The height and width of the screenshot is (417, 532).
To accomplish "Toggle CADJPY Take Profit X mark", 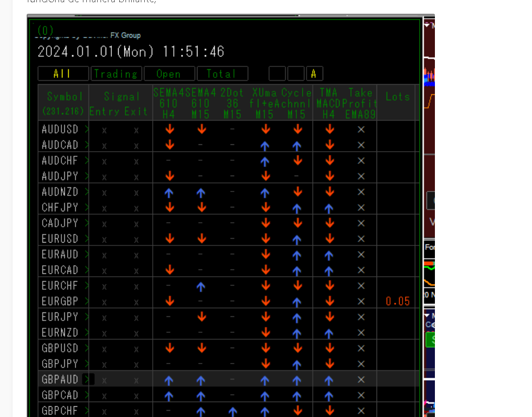I will pyautogui.click(x=361, y=223).
